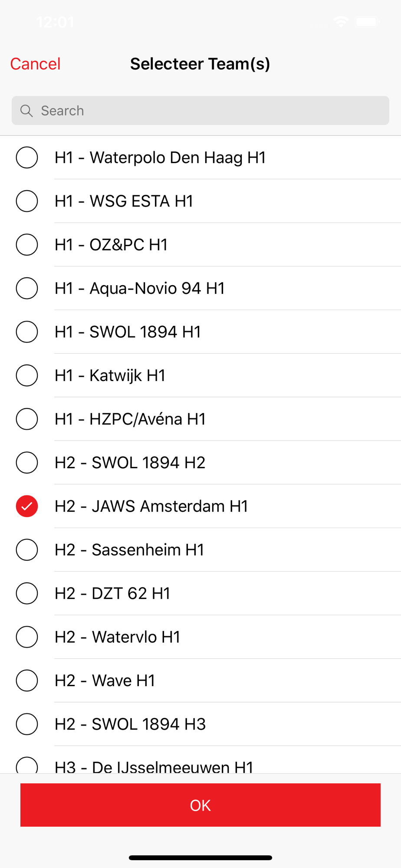
Task: Choose SWOL 1894 H1 team
Action: [x=27, y=332]
